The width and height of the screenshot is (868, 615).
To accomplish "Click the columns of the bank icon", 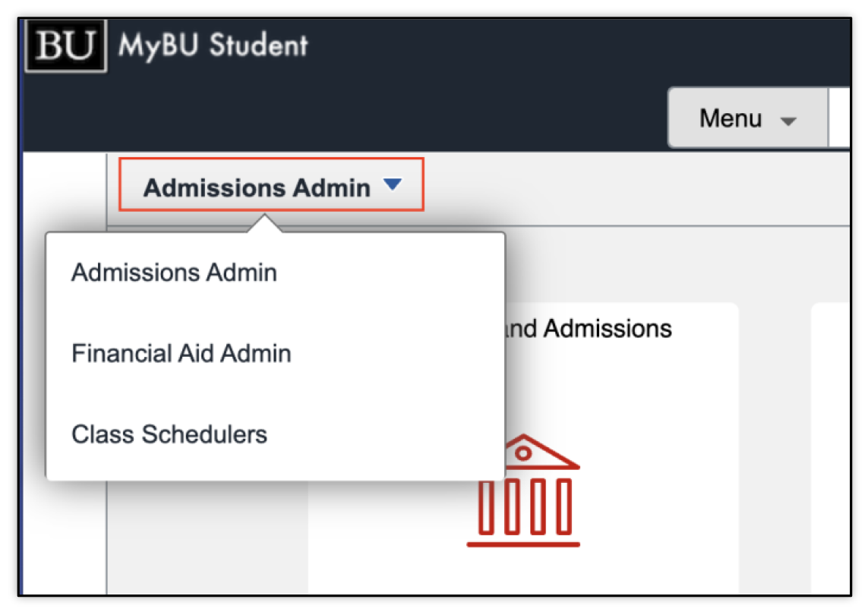I will coord(524,506).
